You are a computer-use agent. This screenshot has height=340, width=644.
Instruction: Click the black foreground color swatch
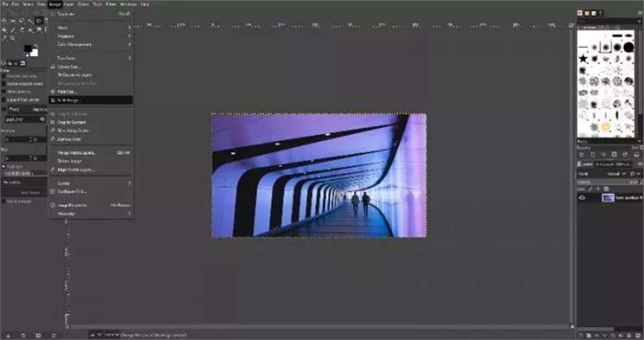click(28, 49)
